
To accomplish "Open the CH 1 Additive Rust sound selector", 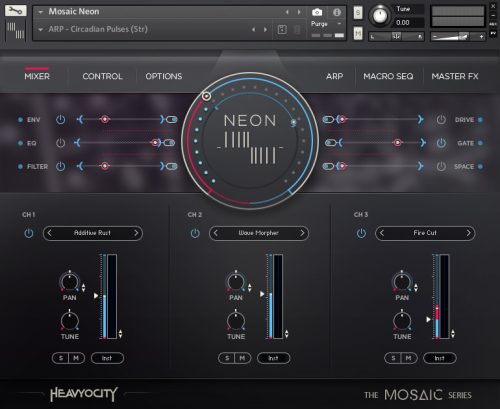I will [93, 233].
